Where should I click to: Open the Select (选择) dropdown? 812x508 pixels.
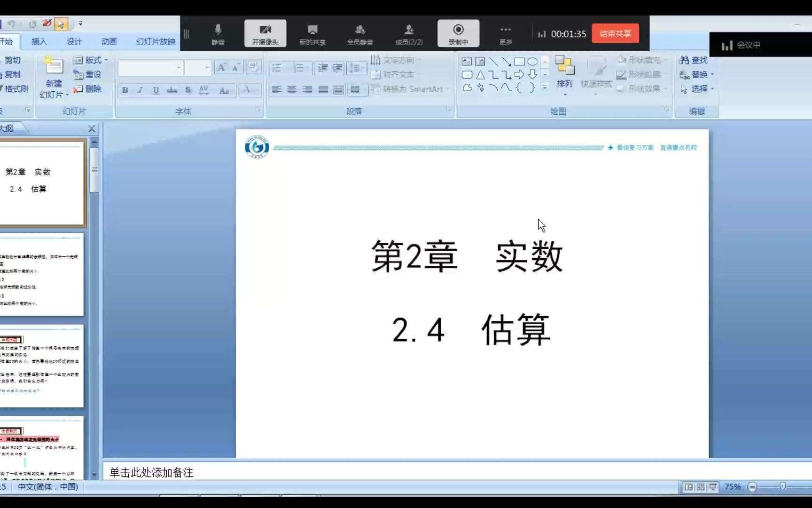[x=699, y=89]
